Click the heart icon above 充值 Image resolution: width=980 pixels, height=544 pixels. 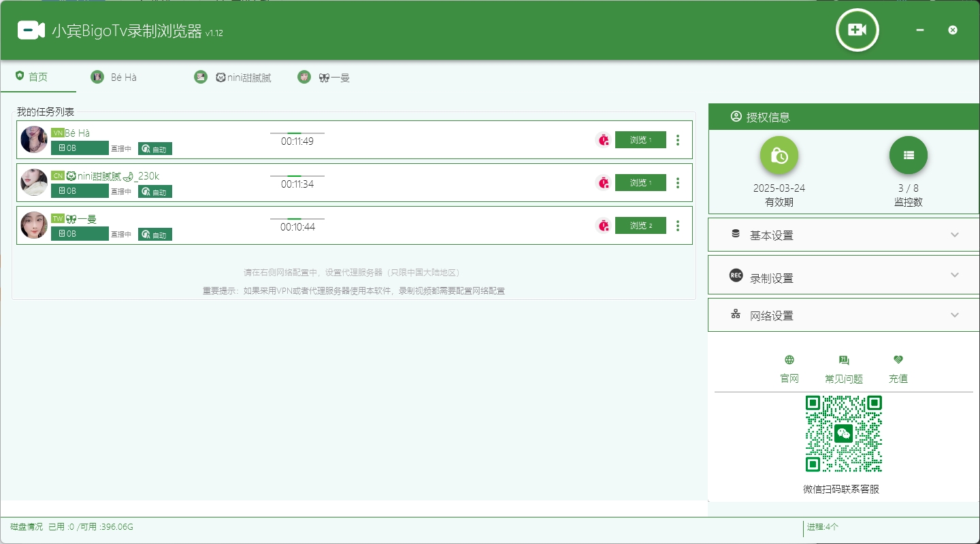(x=898, y=360)
